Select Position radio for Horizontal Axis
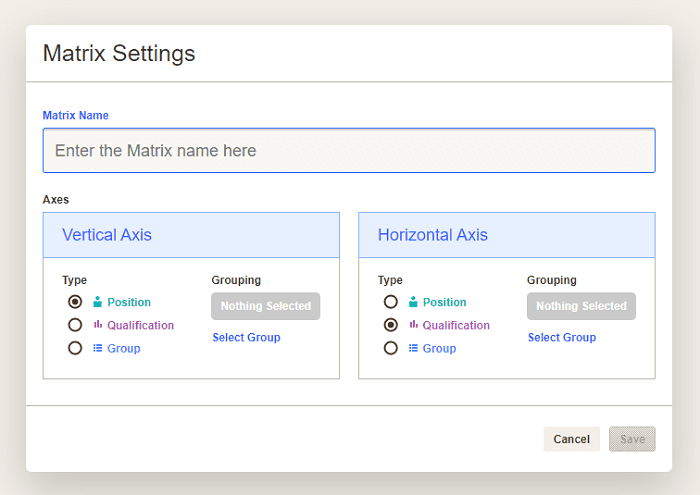 tap(391, 302)
